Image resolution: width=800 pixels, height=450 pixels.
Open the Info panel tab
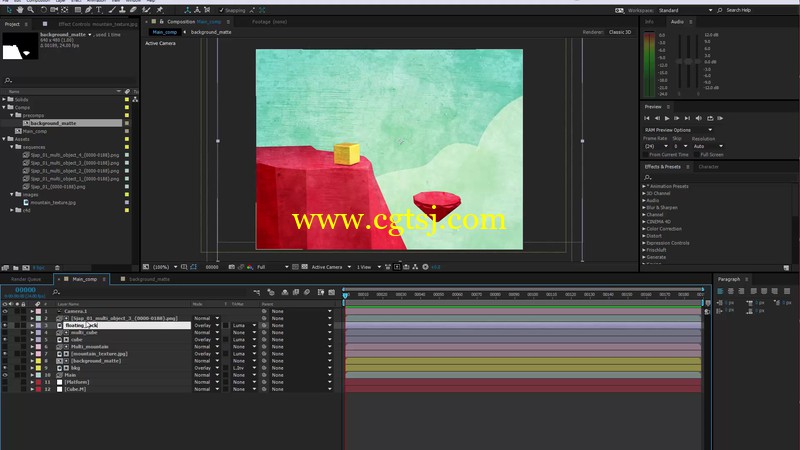649,22
